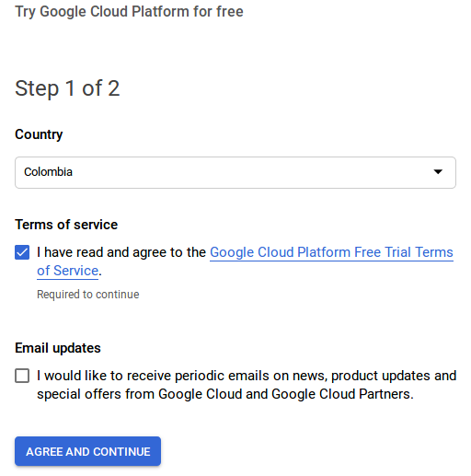Screen dimensions: 471x476
Task: Click the 'Country' field label
Action: (x=39, y=134)
